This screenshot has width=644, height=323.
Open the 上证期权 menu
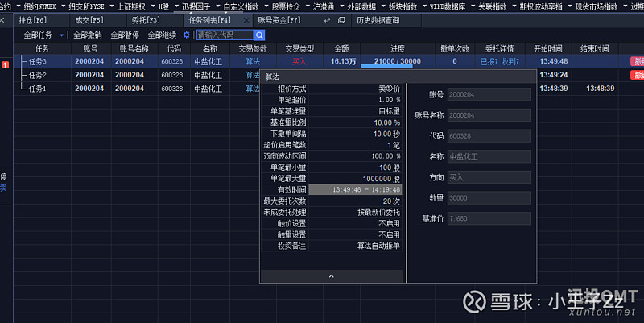131,6
